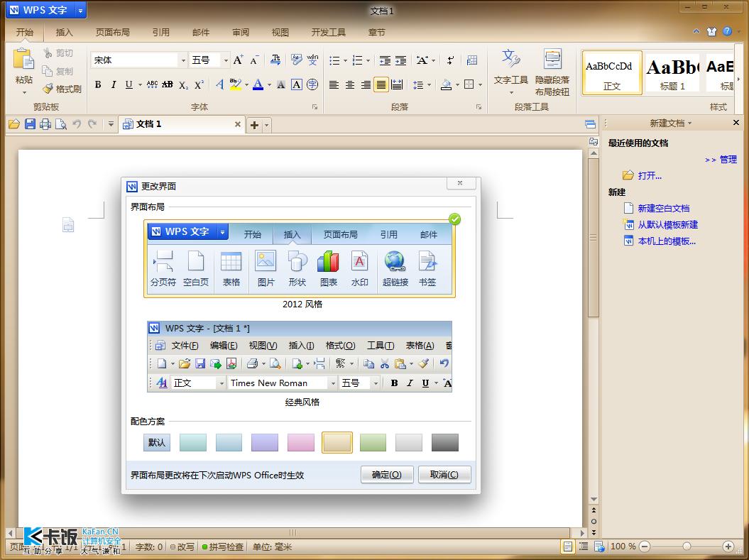Click the Copy (复制) icon
The height and width of the screenshot is (560, 749).
pyautogui.click(x=48, y=71)
